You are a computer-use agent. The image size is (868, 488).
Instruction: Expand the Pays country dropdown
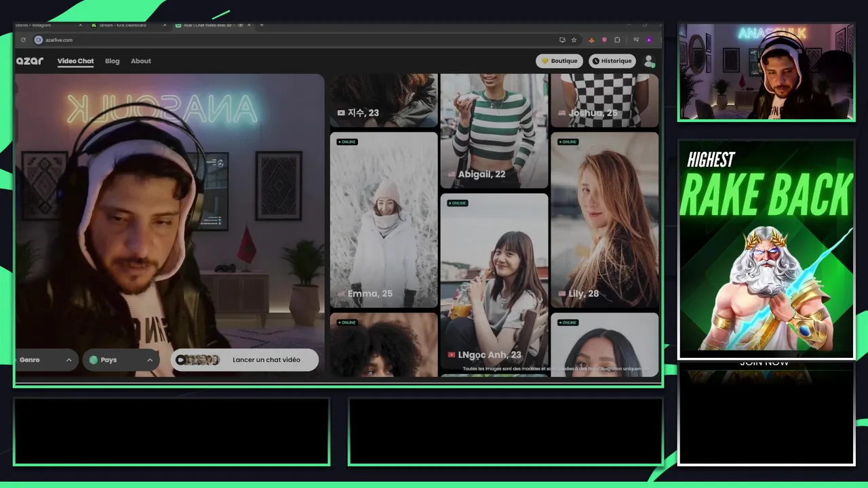click(121, 360)
